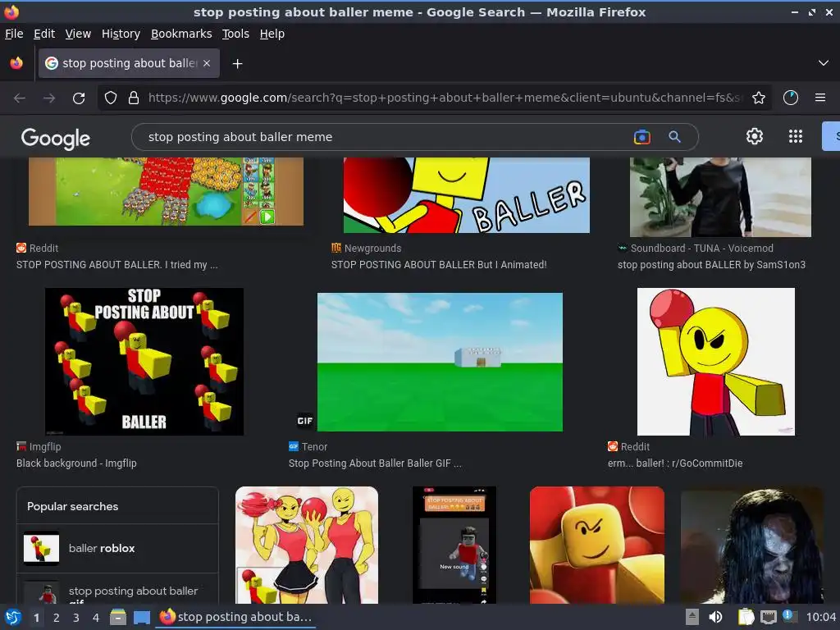Click the notification update icon in system tray
This screenshot has height=630, width=840.
[x=790, y=616]
